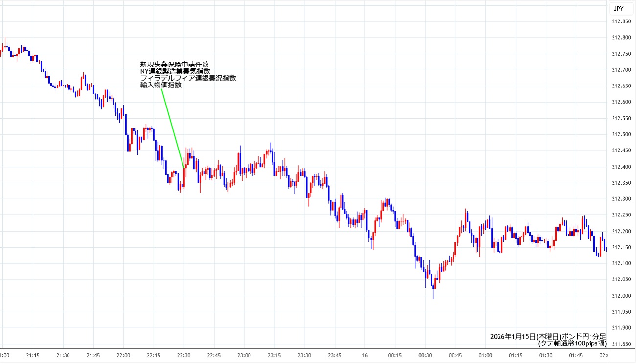Select the NY連銀製造業景気指数 annotation line
This screenshot has height=364, width=636.
tap(175, 71)
